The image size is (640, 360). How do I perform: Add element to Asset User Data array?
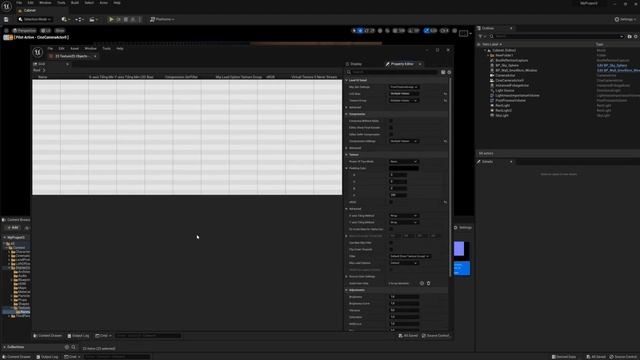coord(422,283)
